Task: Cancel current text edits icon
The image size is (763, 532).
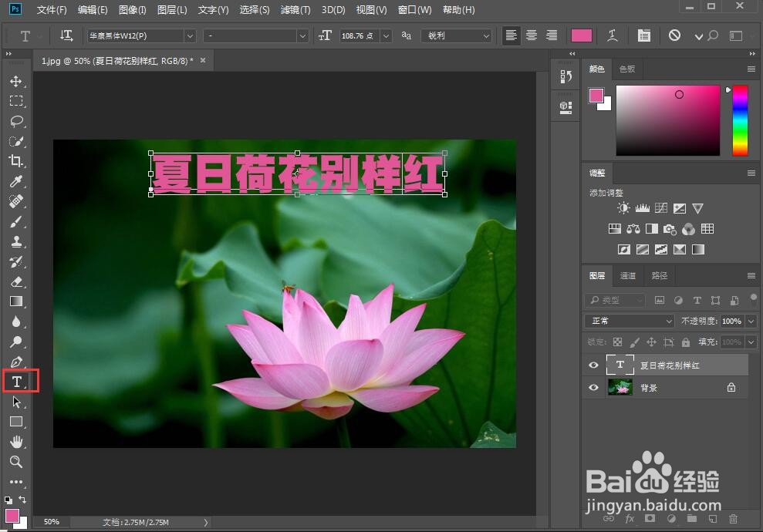Action: click(674, 35)
